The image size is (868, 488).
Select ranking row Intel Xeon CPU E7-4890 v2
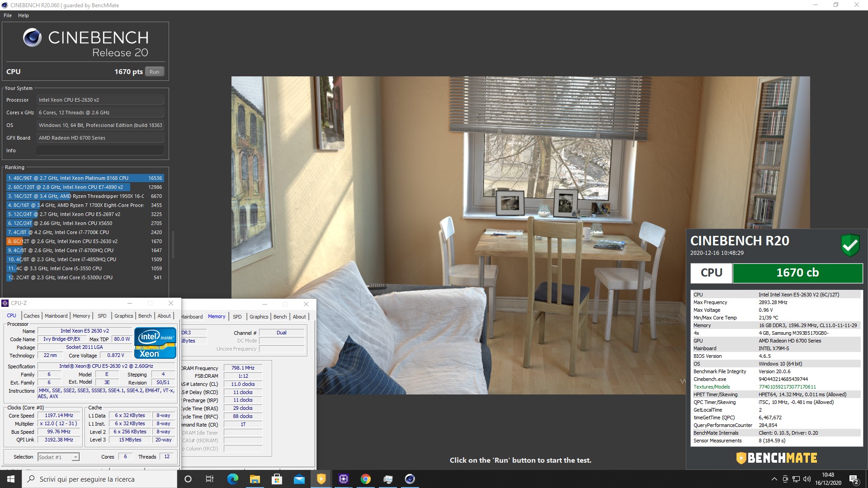click(x=85, y=187)
